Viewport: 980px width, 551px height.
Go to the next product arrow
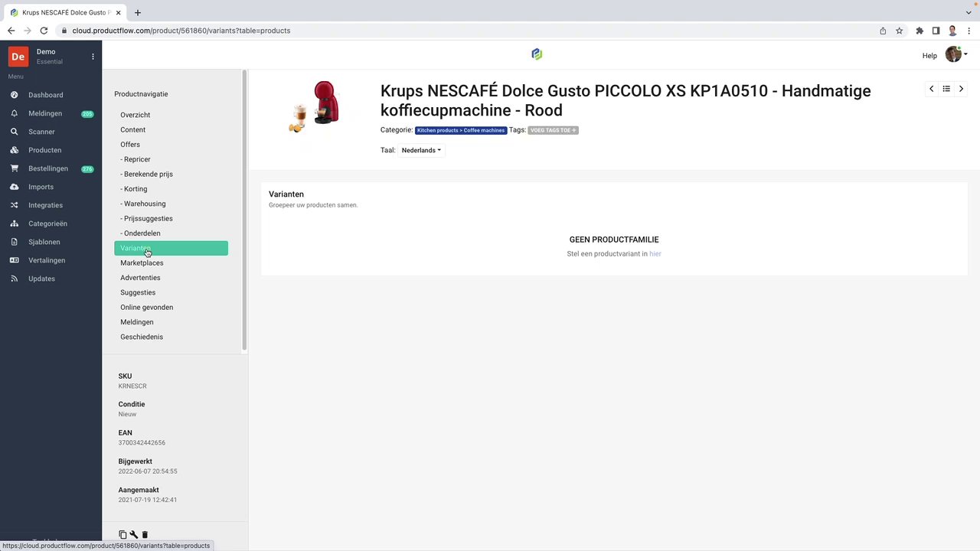pyautogui.click(x=961, y=89)
